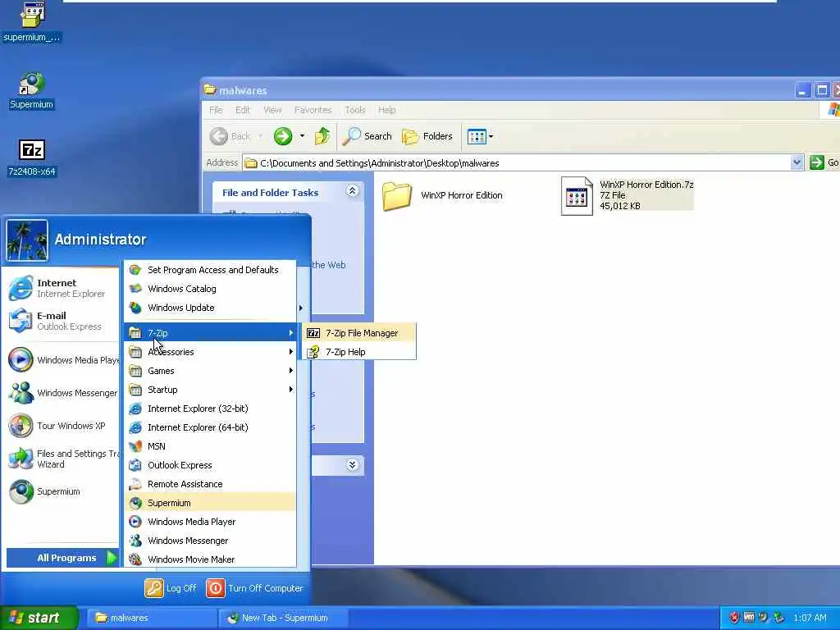Open the address bar dropdown arrow
Screen dimensions: 840x630
point(797,162)
